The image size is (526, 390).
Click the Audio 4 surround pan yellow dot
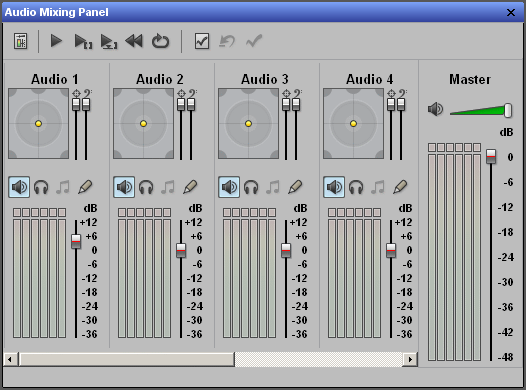[354, 124]
